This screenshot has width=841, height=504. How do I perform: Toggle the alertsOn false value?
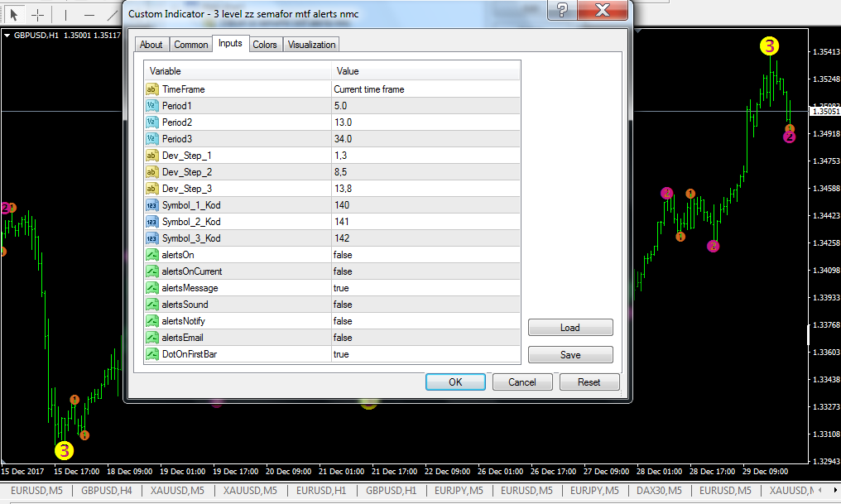(x=425, y=255)
